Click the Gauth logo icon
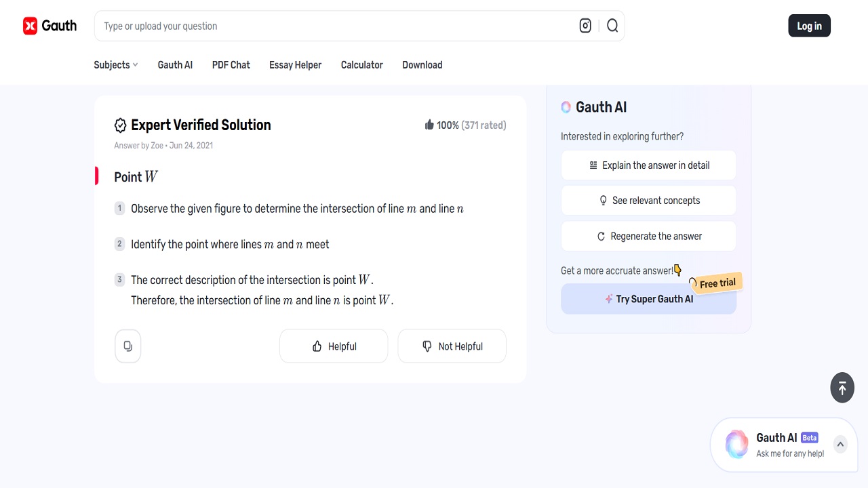 (31, 26)
